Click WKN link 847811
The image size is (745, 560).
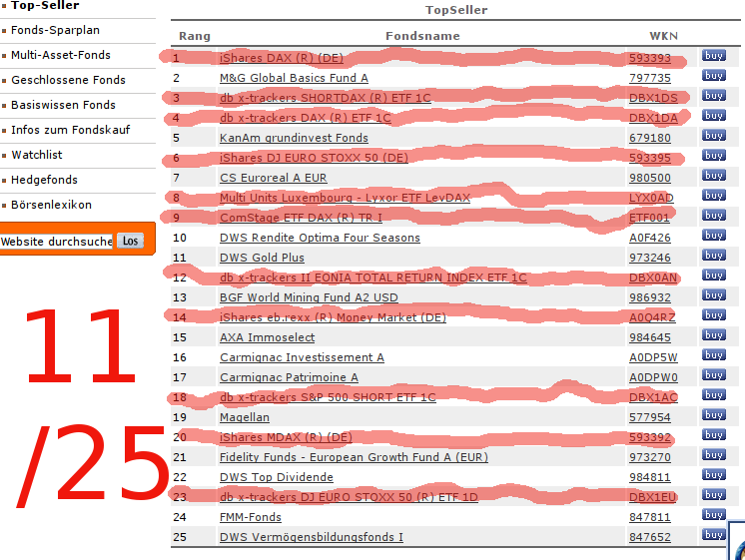point(650,517)
